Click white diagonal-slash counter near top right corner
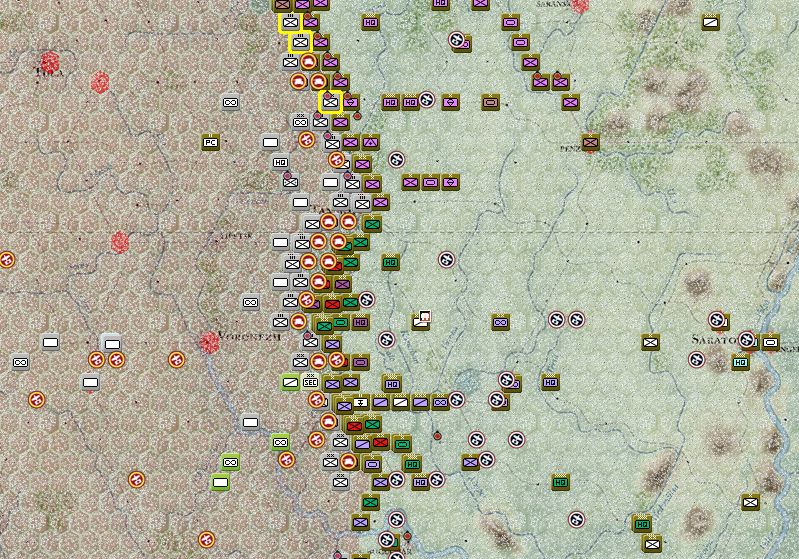The width and height of the screenshot is (799, 559). click(710, 22)
